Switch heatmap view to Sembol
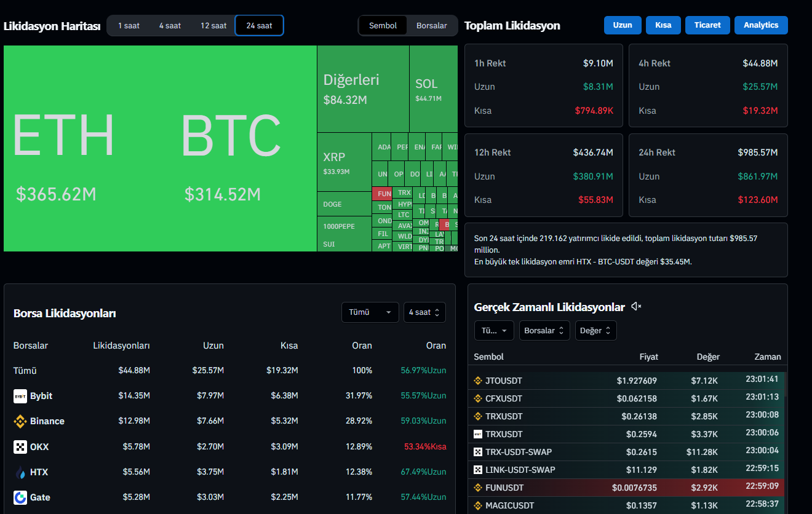Screen dimensions: 812x514 [x=383, y=26]
